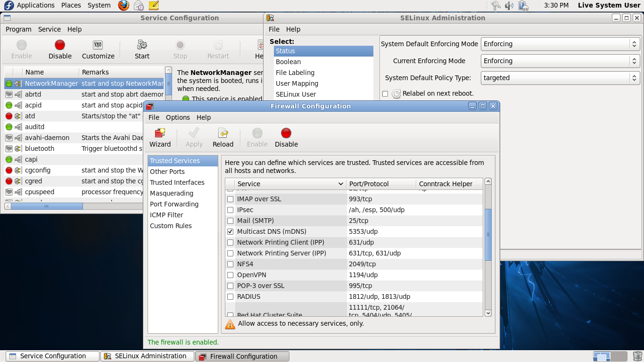Viewport: 644px width, 362px height.
Task: Select Masquerading in firewall sidebar
Action: [x=183, y=193]
